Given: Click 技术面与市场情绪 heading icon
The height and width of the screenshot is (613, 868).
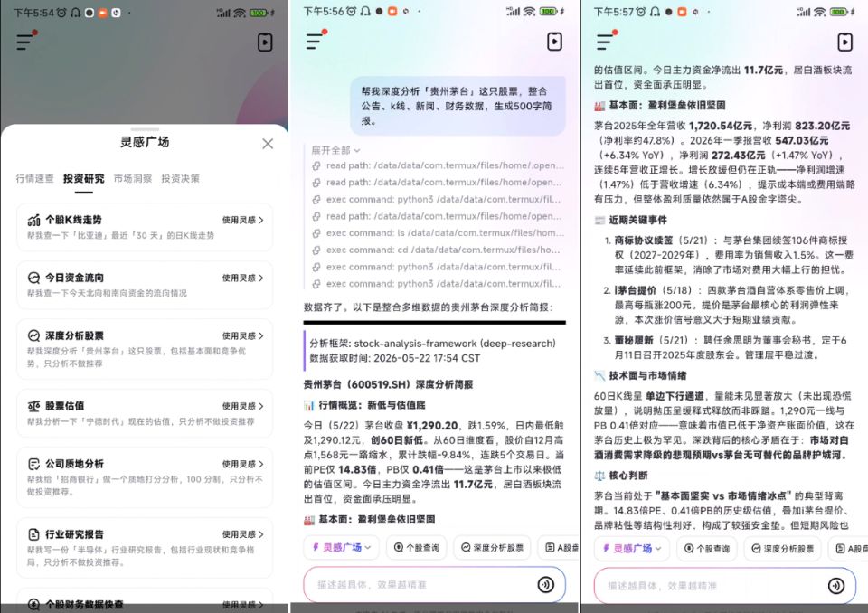Looking at the screenshot, I should (x=599, y=375).
